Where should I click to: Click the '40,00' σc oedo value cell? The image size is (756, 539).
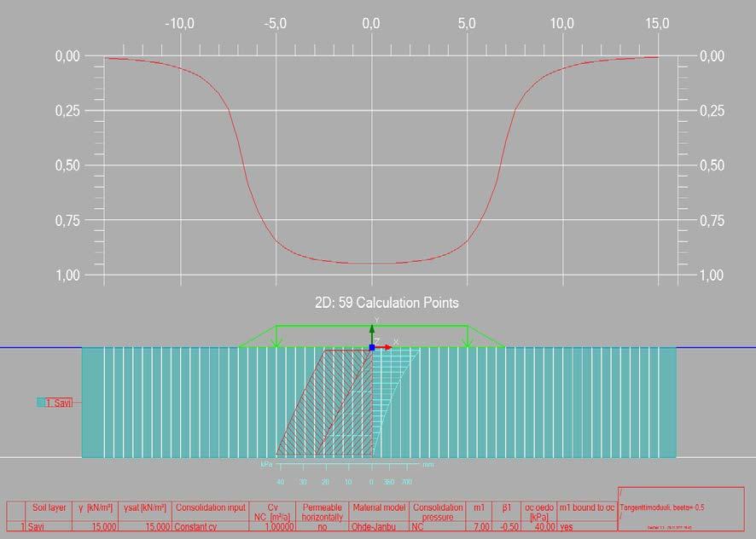(545, 527)
